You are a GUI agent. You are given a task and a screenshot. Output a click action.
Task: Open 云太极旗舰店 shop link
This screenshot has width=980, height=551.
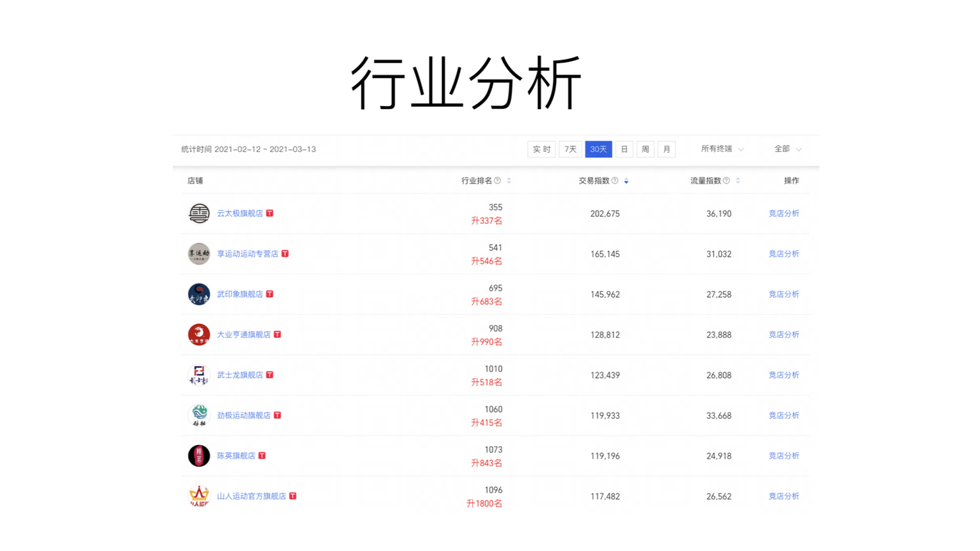[240, 213]
